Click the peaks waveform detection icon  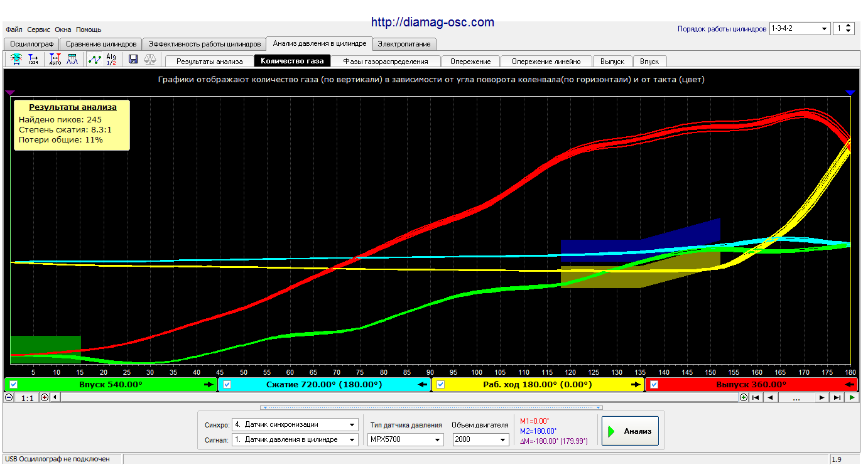(x=72, y=60)
